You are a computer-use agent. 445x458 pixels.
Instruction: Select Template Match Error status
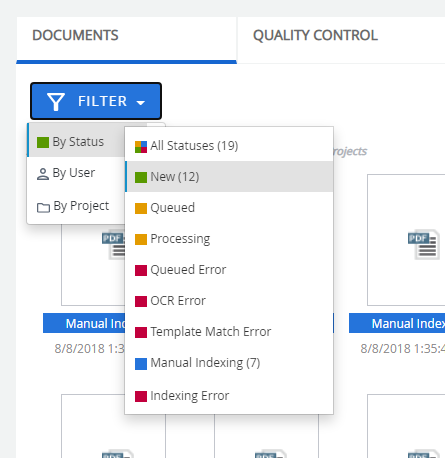click(229, 332)
